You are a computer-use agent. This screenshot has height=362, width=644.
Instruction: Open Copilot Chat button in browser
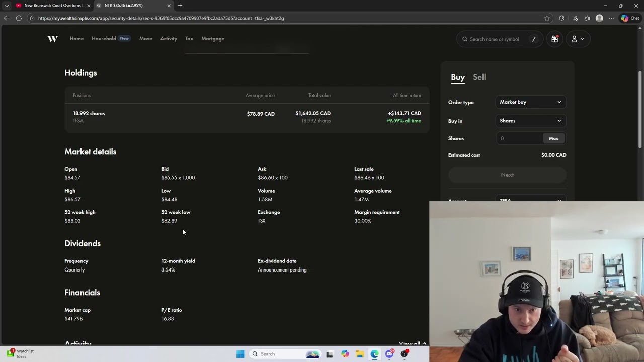[x=630, y=18]
